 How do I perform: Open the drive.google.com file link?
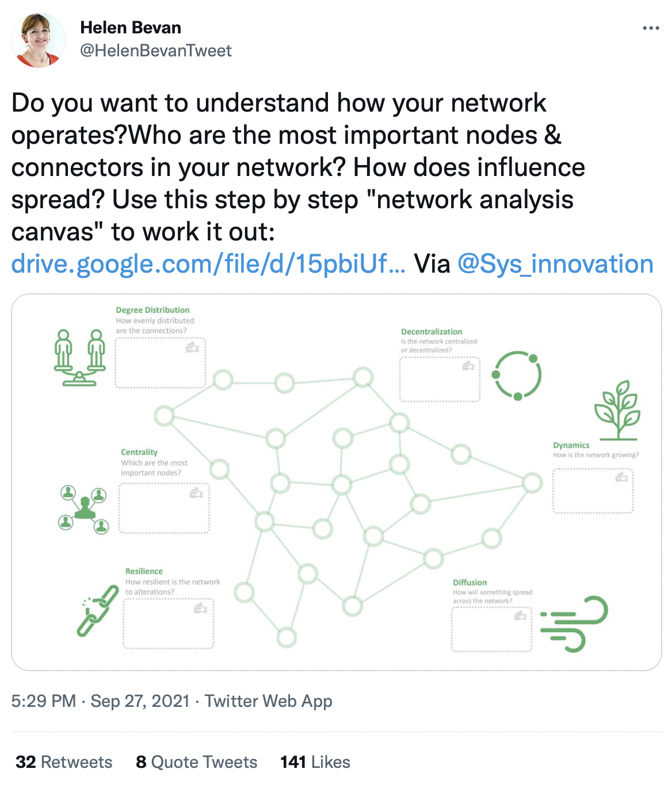point(208,264)
